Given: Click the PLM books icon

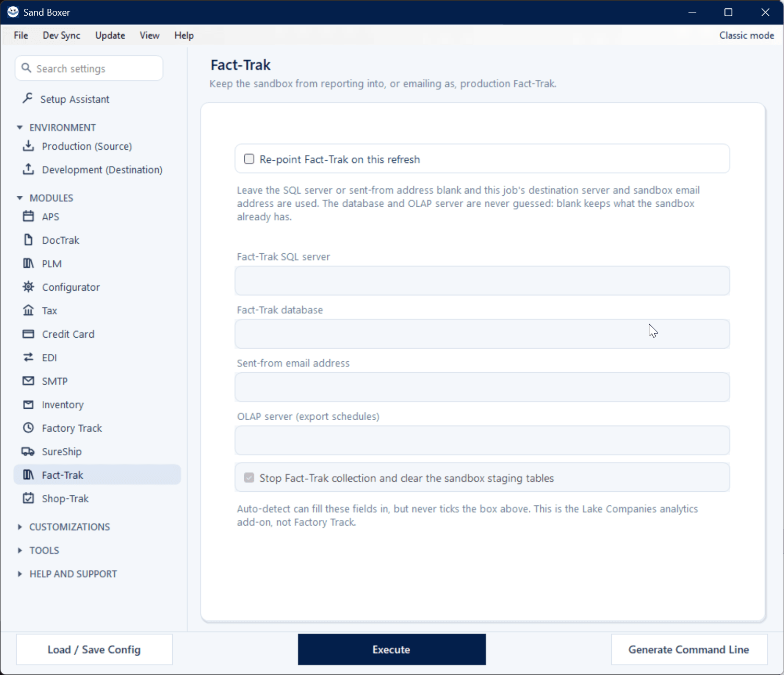Looking at the screenshot, I should pos(29,263).
